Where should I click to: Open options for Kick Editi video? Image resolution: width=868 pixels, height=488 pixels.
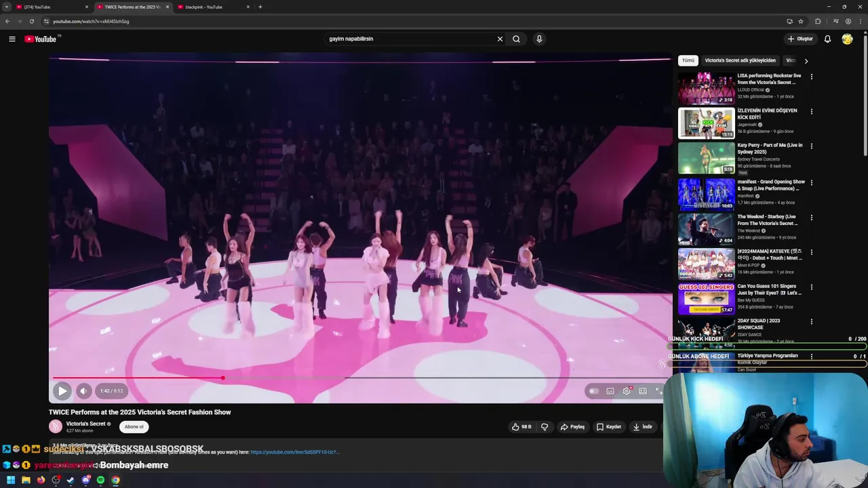click(x=811, y=111)
